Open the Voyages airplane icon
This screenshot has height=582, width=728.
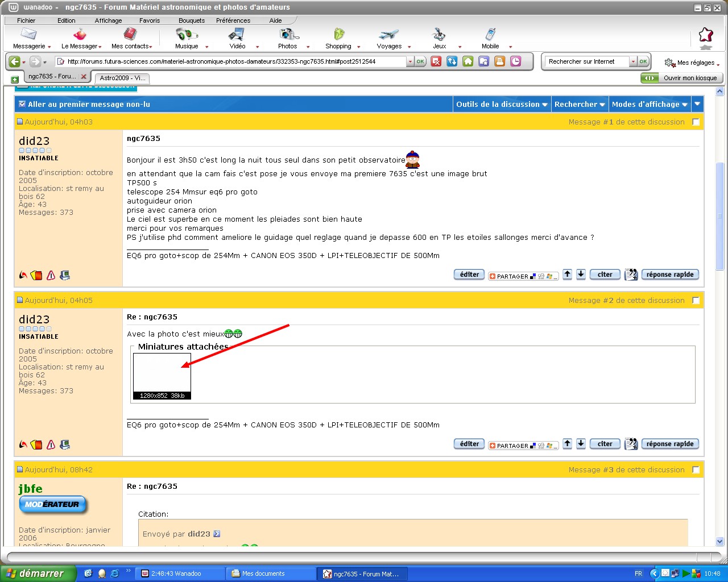389,34
